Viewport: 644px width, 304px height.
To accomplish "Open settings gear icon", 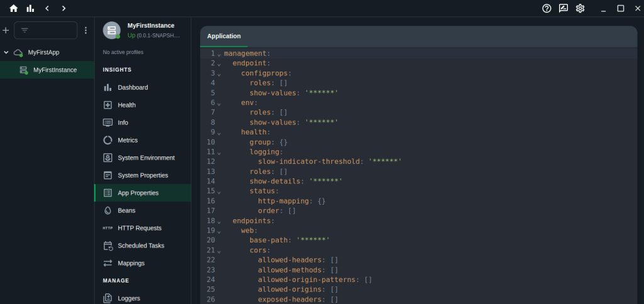I will (x=580, y=8).
